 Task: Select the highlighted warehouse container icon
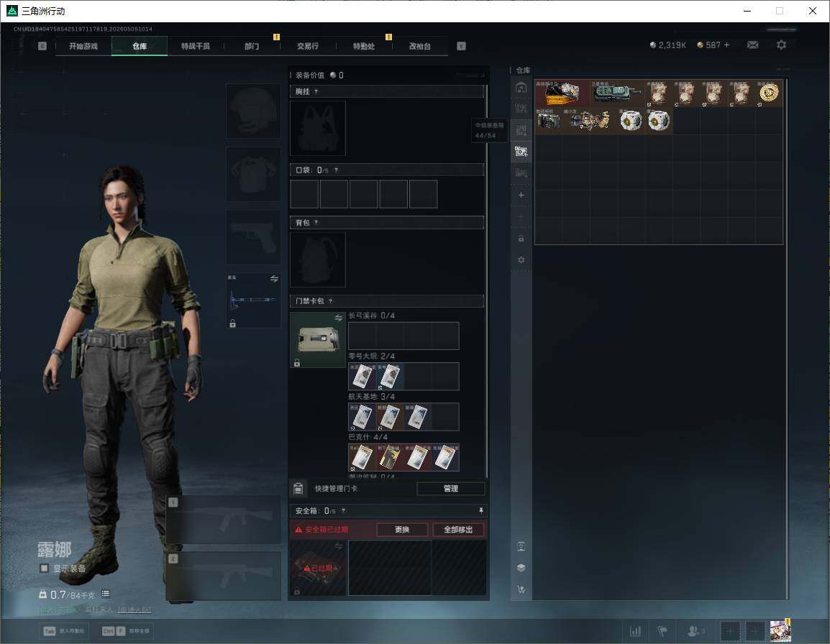pyautogui.click(x=521, y=152)
